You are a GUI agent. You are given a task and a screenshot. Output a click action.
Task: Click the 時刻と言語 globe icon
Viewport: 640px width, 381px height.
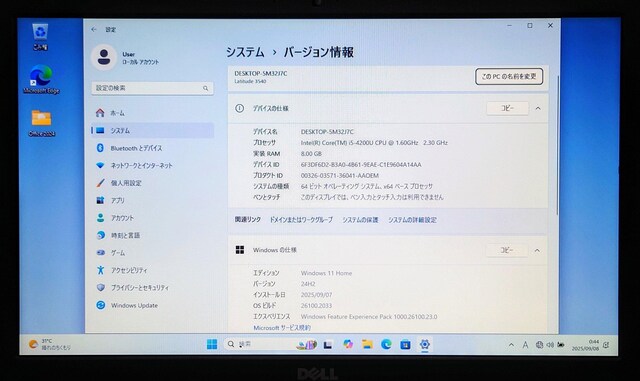100,235
